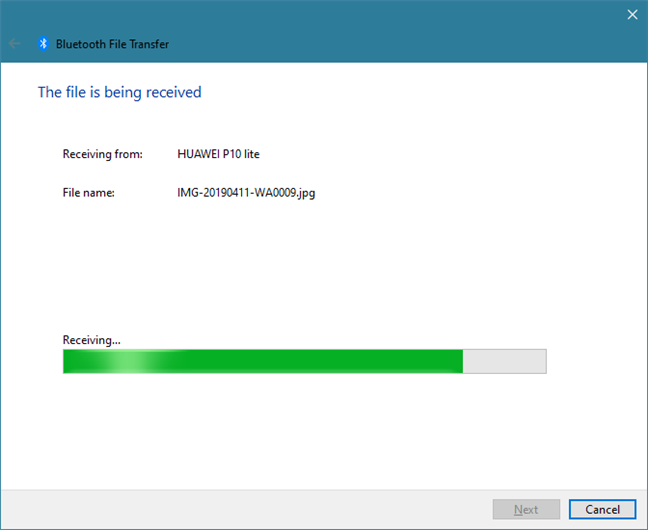The width and height of the screenshot is (648, 530).
Task: Click the back arrow in the title bar
Action: tap(14, 43)
